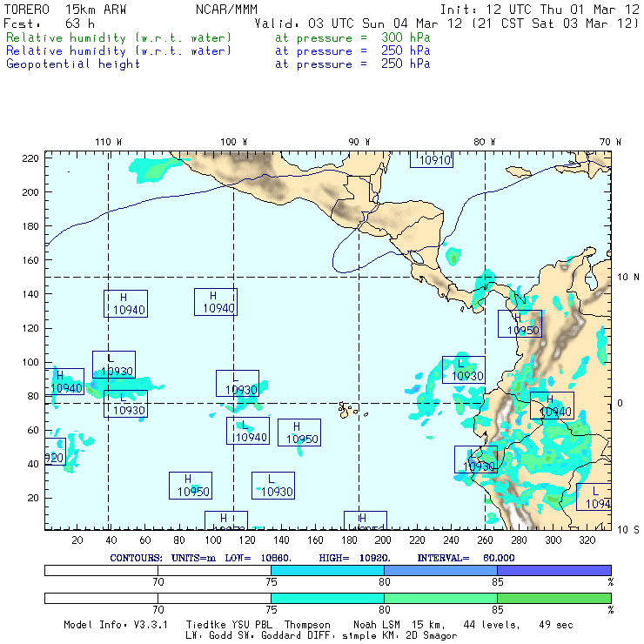
Task: Select the Init: 12 UTC Thu 01 Mar 12 text
Action: (x=540, y=9)
